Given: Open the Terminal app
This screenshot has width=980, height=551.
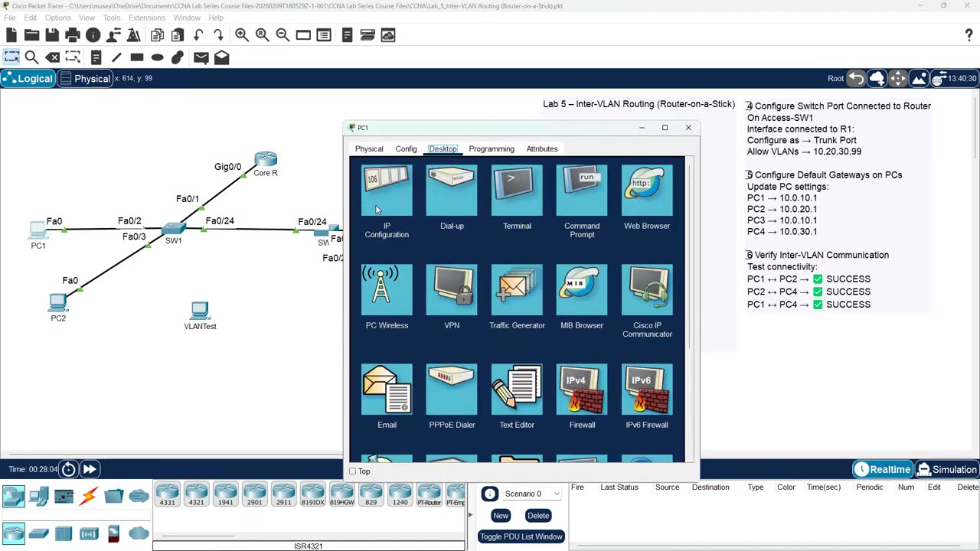Looking at the screenshot, I should tap(517, 197).
